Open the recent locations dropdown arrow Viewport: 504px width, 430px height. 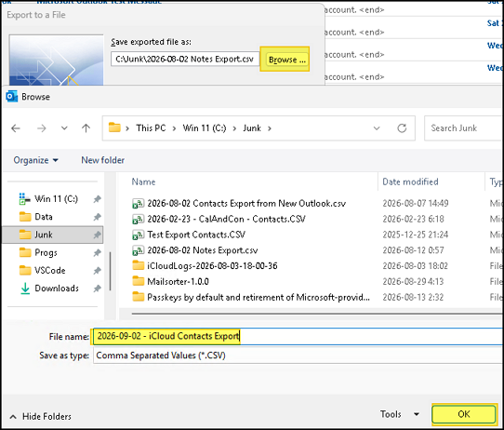pos(64,128)
